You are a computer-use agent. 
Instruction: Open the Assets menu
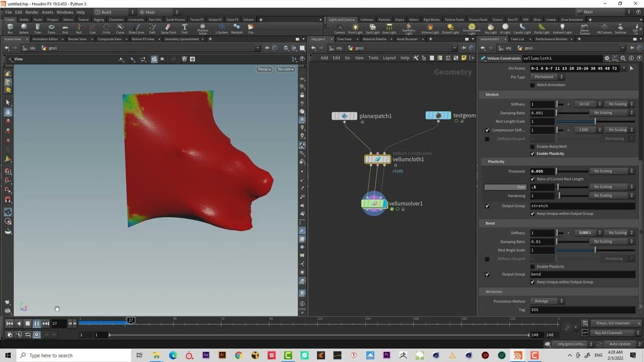coord(47,12)
